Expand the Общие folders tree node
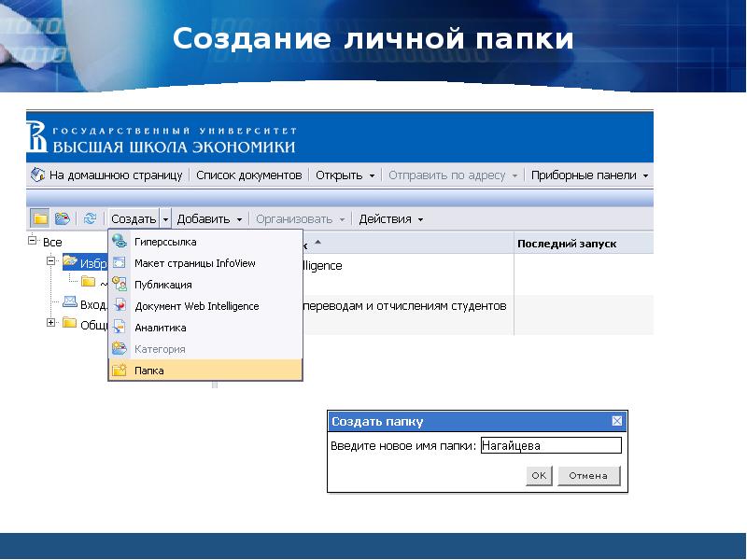 (x=51, y=323)
